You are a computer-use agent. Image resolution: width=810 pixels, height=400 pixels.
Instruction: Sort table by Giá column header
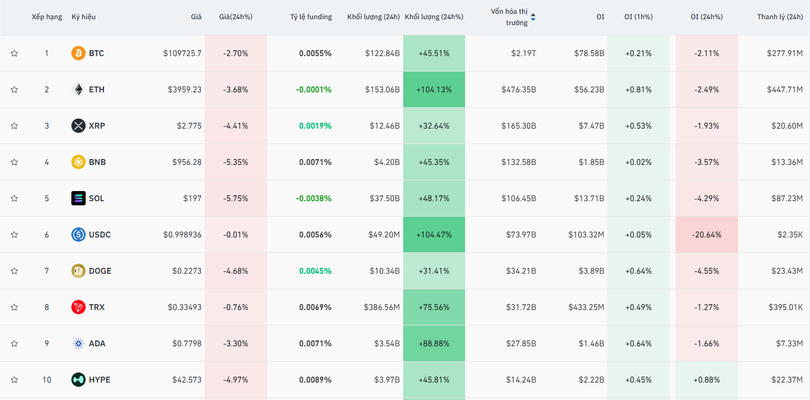195,17
